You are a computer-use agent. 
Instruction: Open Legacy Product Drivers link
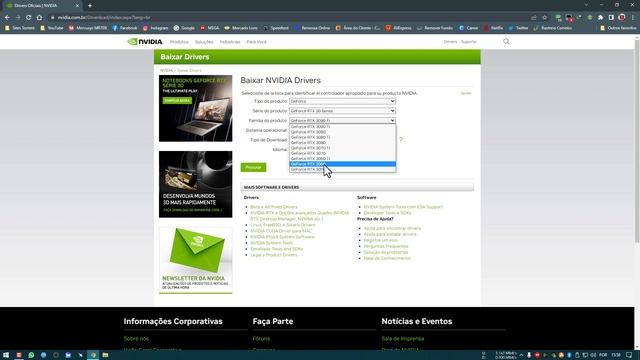(274, 255)
